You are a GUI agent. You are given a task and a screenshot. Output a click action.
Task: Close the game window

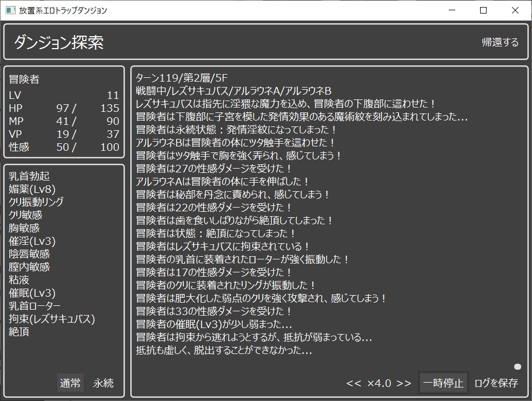pos(515,10)
